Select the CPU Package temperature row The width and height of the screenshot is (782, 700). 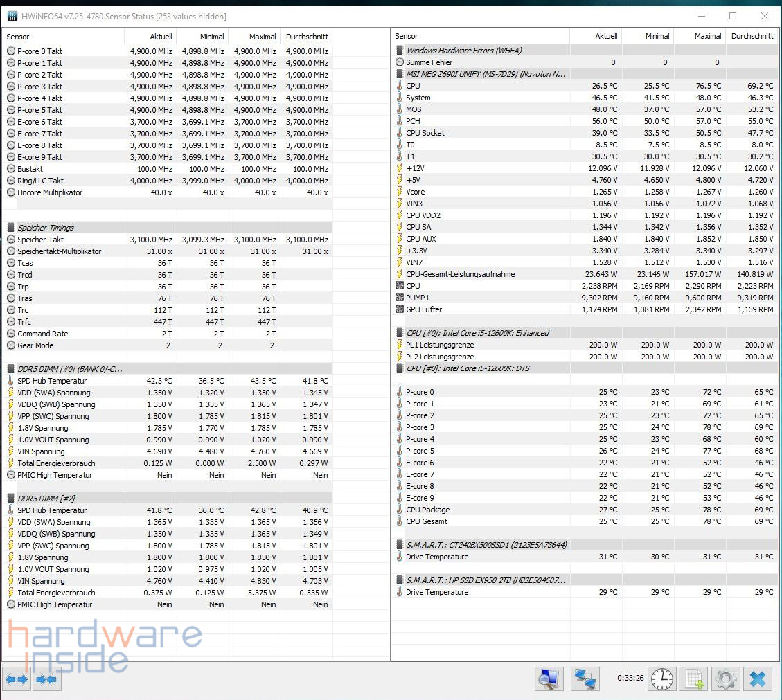coord(427,510)
